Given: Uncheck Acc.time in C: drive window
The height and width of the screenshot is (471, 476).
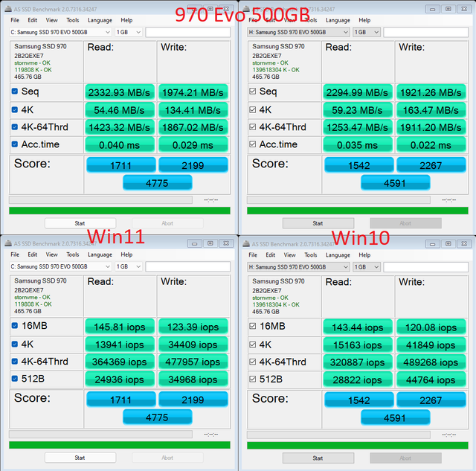Looking at the screenshot, I should pyautogui.click(x=15, y=144).
